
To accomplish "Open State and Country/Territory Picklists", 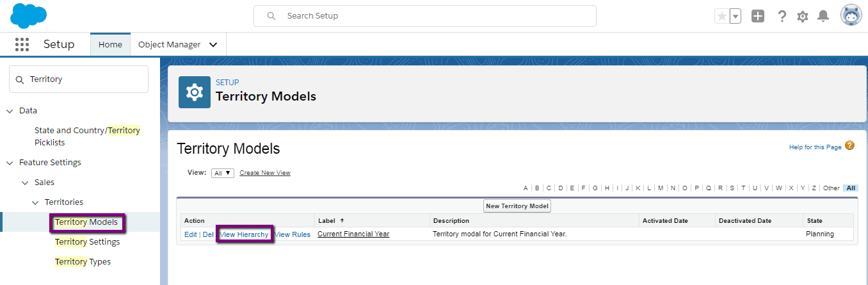I will coord(87,136).
